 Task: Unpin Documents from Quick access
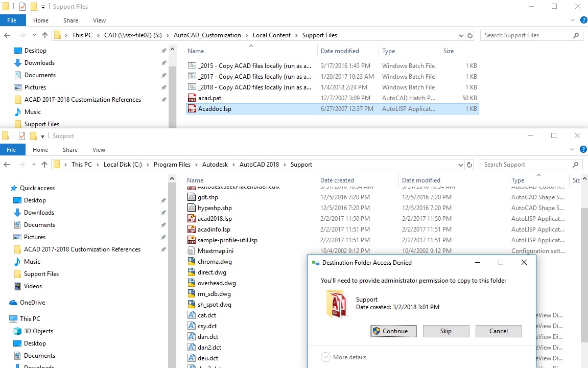click(x=163, y=224)
